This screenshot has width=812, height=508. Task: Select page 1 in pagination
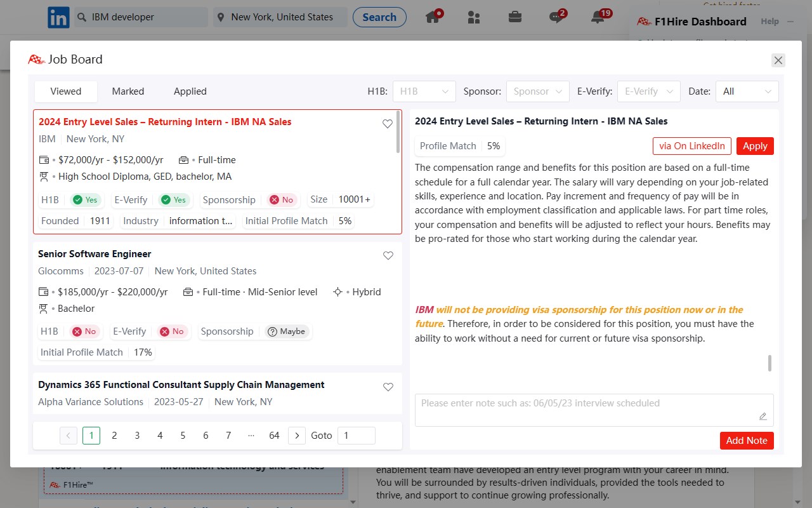click(x=91, y=436)
